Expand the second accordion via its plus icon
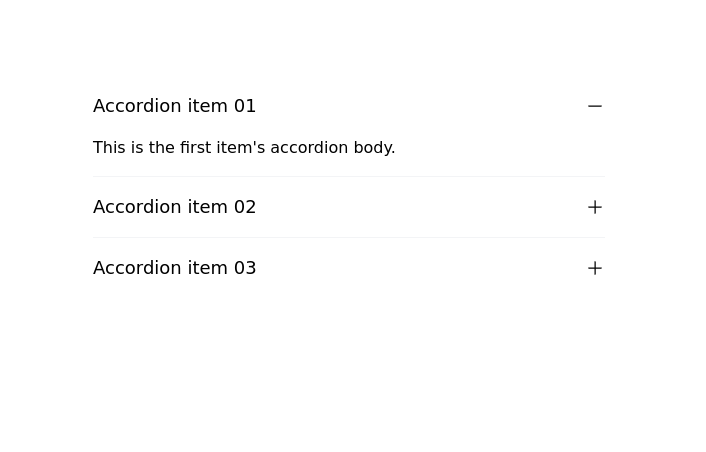Image resolution: width=706 pixels, height=452 pixels. pos(594,207)
